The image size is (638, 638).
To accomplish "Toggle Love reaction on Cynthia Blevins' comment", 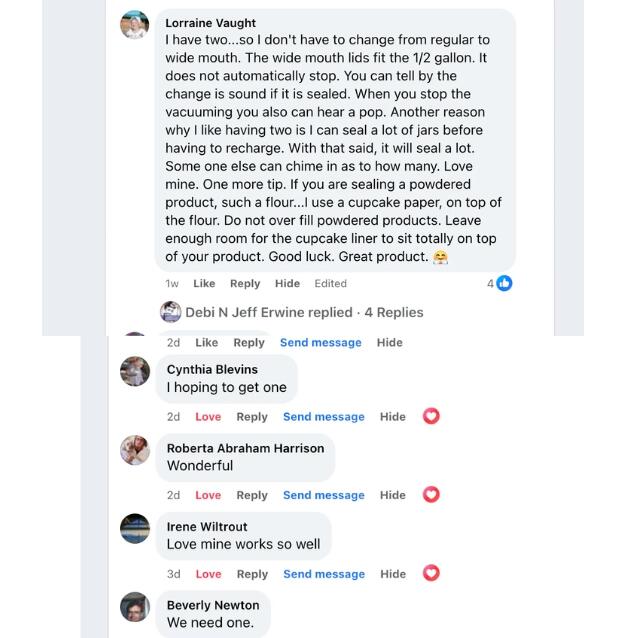I will point(208,417).
